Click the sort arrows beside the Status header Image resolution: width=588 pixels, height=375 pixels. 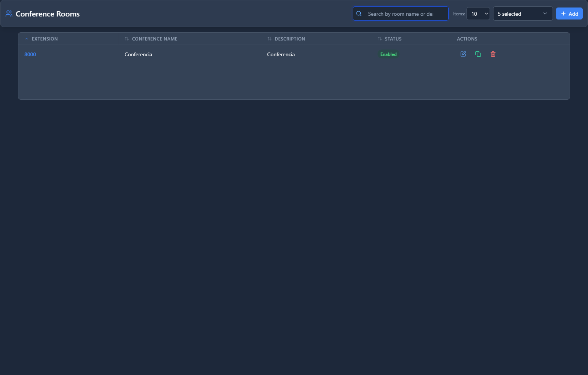(379, 39)
